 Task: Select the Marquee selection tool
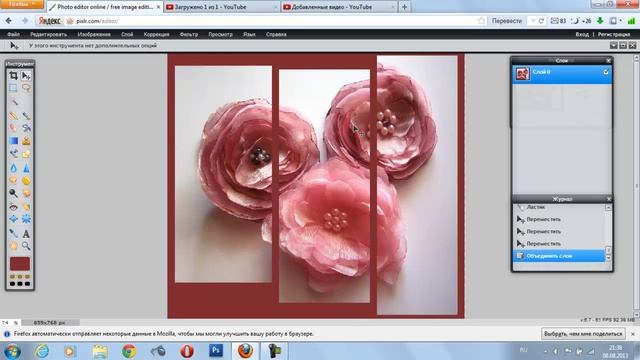pyautogui.click(x=13, y=88)
